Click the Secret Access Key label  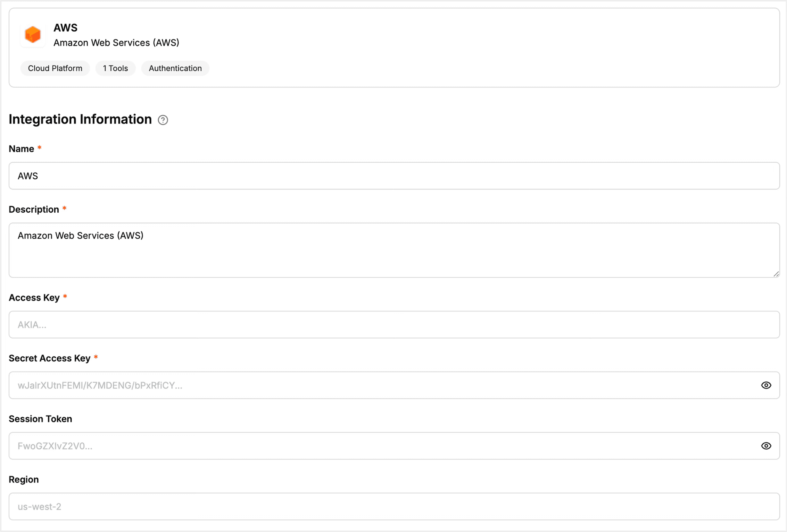tap(49, 358)
